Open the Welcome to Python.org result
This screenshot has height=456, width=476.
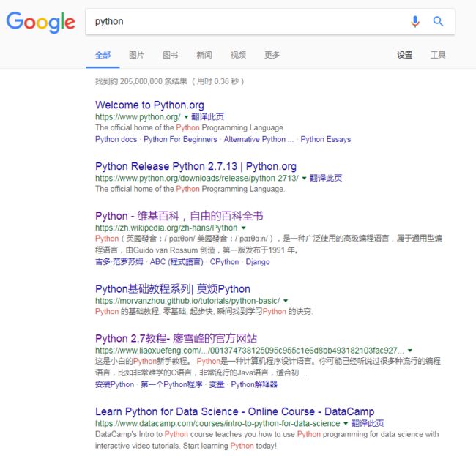(x=149, y=105)
